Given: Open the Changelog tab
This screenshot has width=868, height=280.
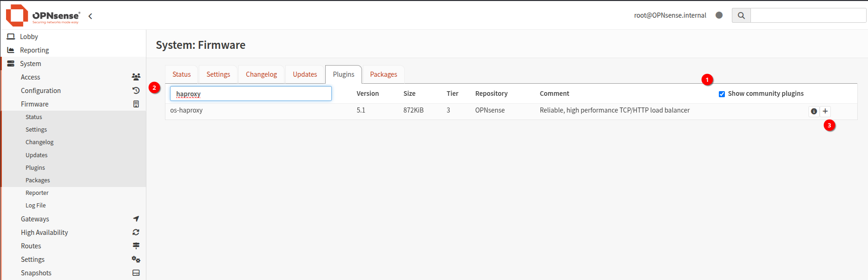Looking at the screenshot, I should tap(261, 74).
